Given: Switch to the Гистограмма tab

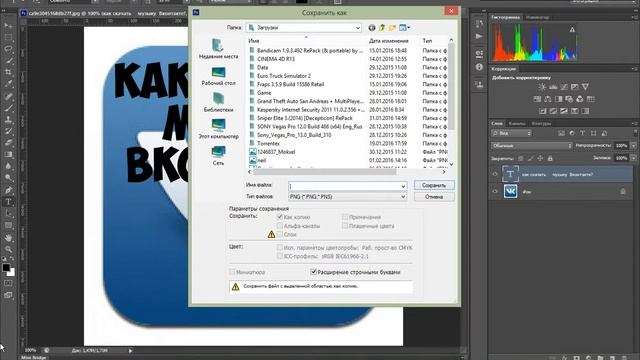Looking at the screenshot, I should coord(506,18).
